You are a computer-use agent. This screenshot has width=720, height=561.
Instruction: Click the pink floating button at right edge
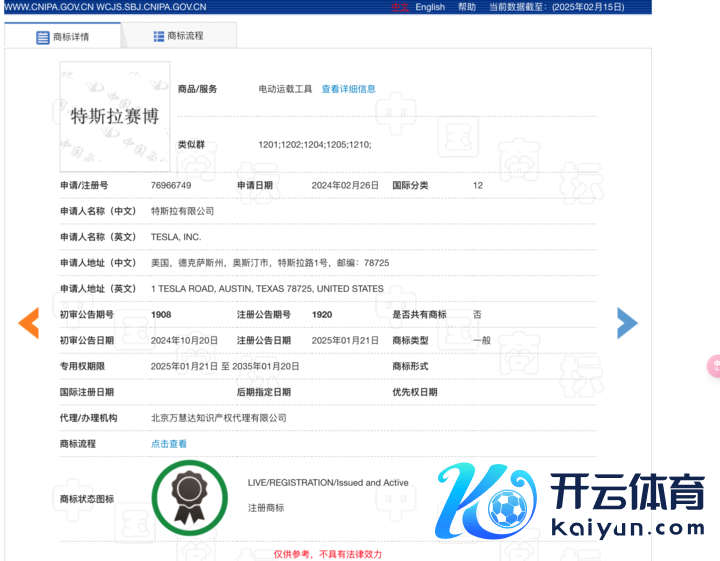tap(714, 367)
